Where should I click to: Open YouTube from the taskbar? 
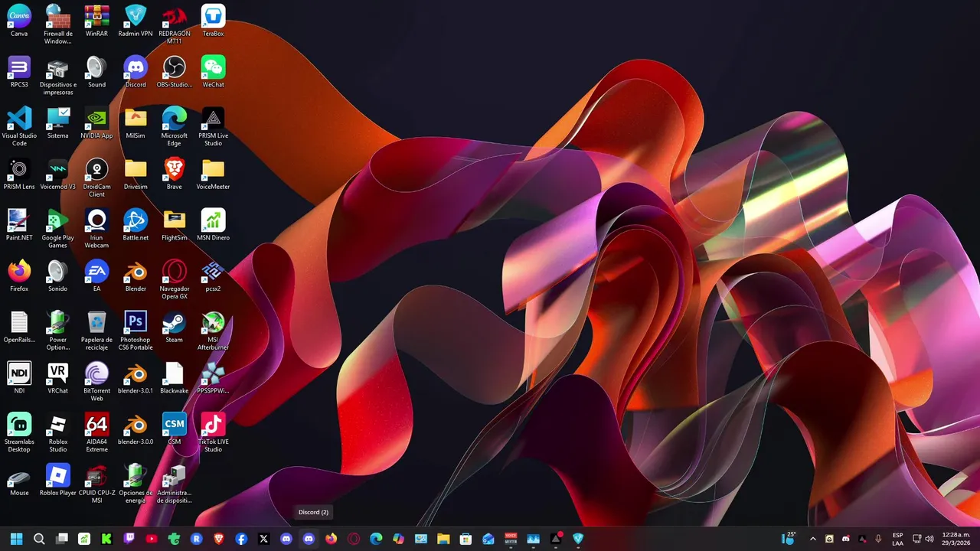[x=151, y=539]
